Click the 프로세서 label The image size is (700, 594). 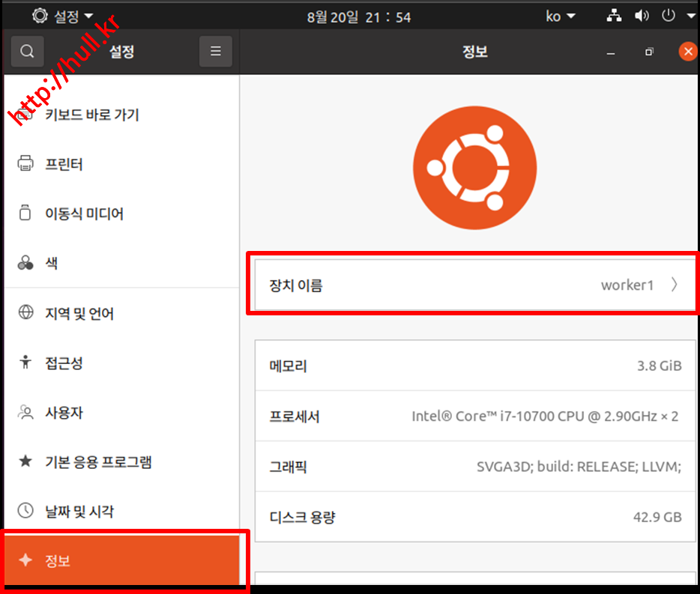(x=295, y=416)
